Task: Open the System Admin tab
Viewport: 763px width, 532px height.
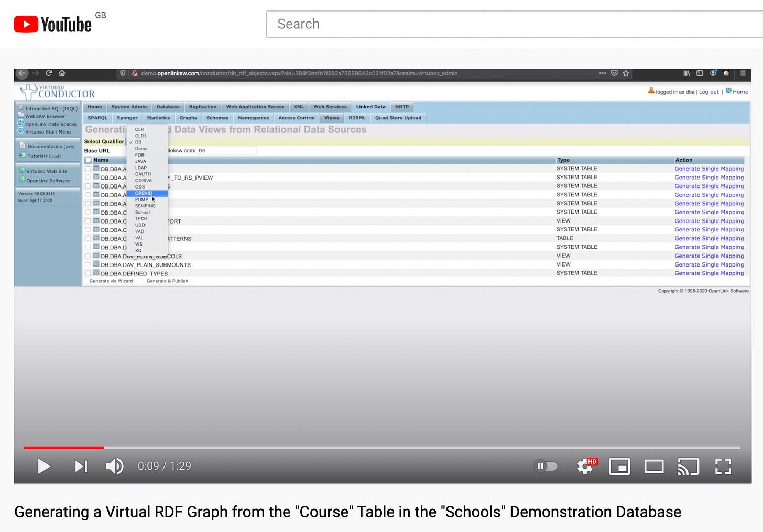Action: tap(129, 107)
